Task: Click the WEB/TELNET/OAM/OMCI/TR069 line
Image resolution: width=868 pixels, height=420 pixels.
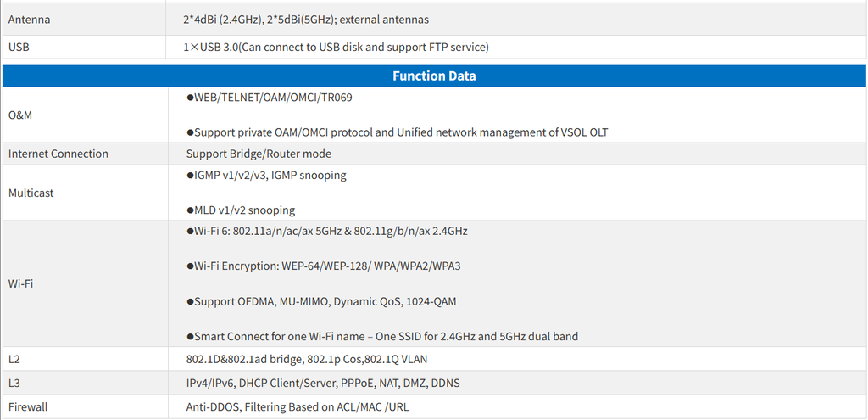Action: pyautogui.click(x=270, y=98)
